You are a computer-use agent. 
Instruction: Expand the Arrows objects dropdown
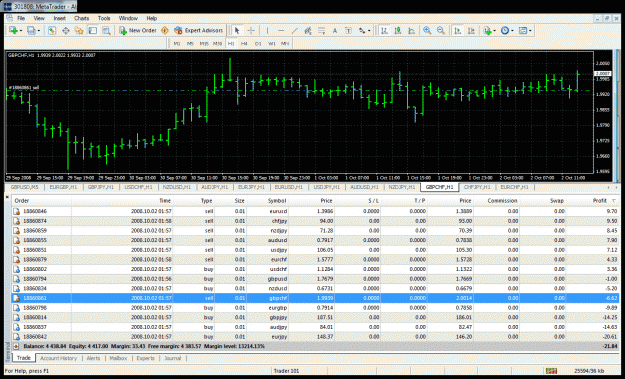[369, 31]
